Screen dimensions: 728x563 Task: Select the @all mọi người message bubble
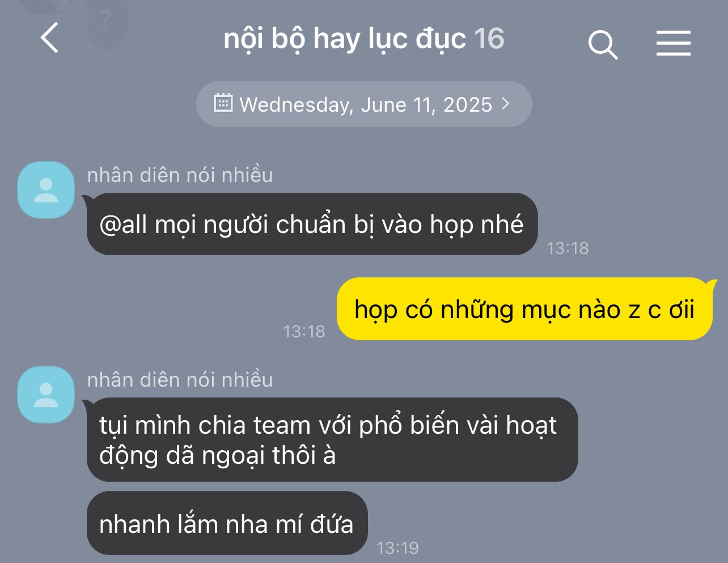312,224
